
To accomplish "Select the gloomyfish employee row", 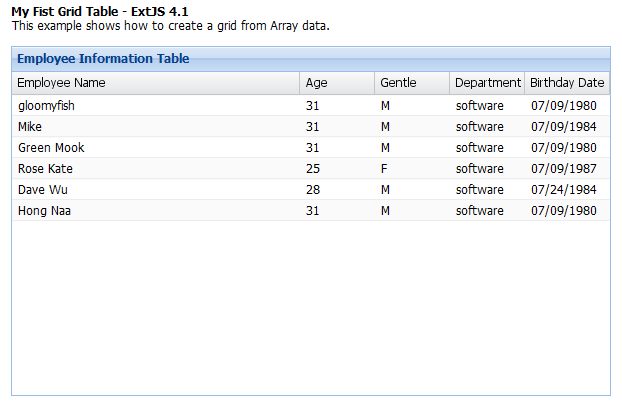I will pyautogui.click(x=46, y=105).
